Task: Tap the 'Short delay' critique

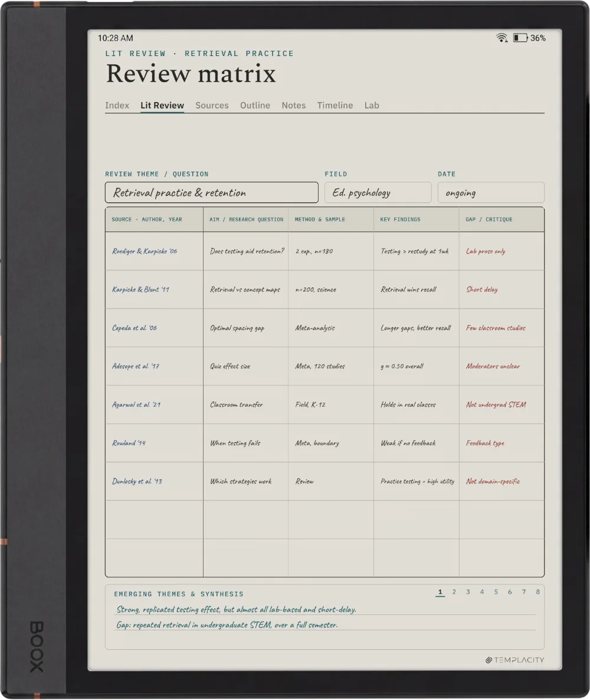Action: pos(501,289)
